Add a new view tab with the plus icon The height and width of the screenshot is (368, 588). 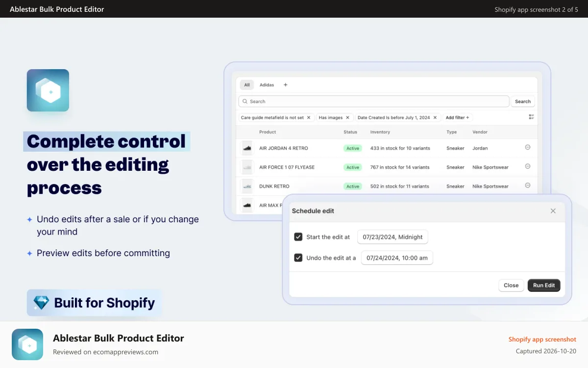pos(286,85)
